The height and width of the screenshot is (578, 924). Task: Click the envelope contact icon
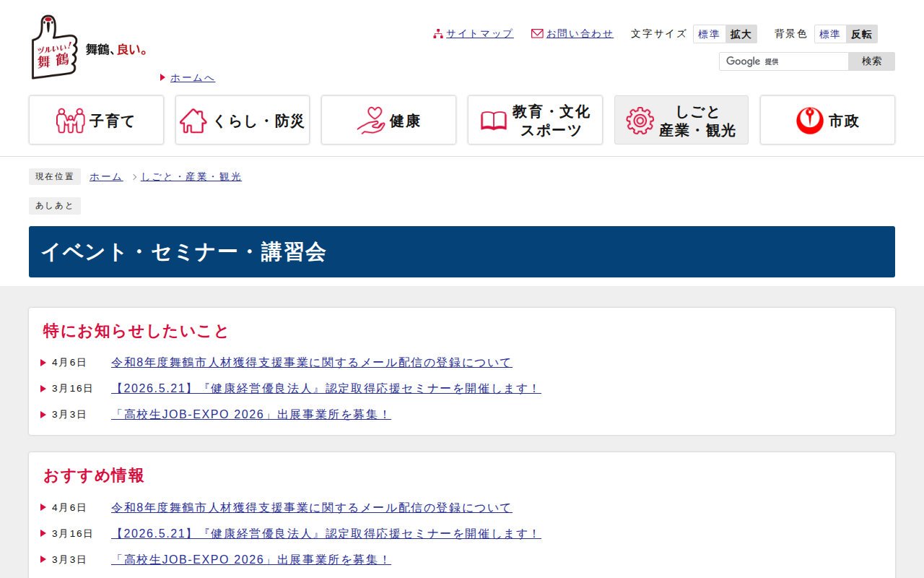point(537,34)
